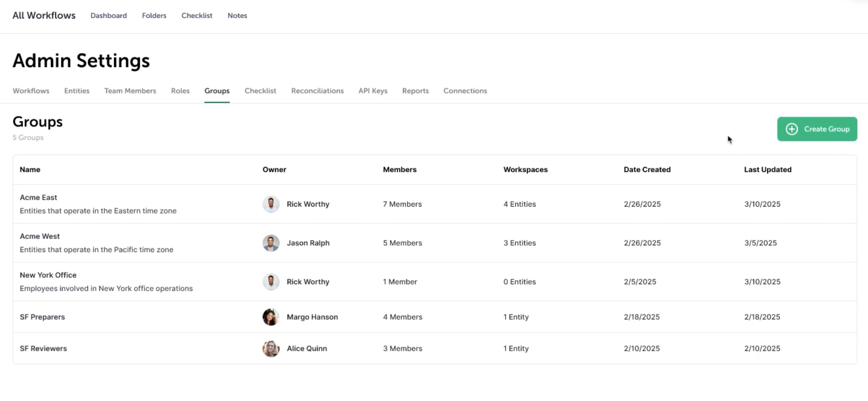Viewport: 868px width, 401px height.
Task: Click Rick Worthy's avatar in New York Office row
Action: (x=271, y=282)
